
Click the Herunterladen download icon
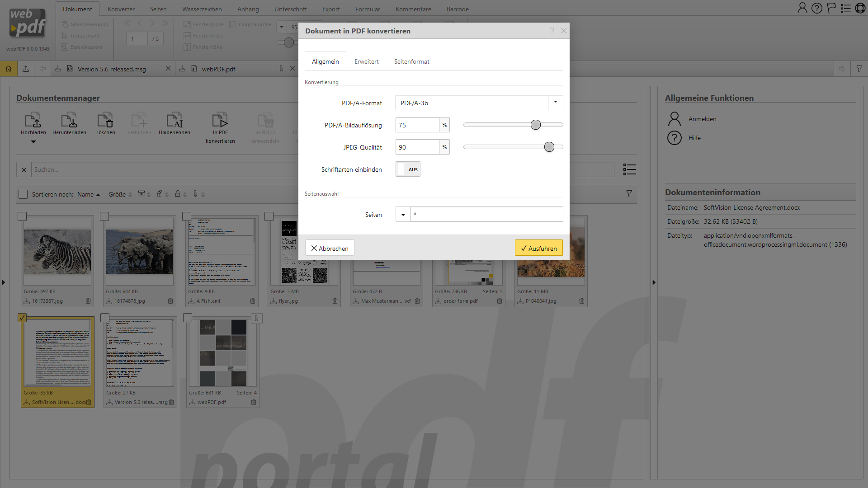click(69, 121)
